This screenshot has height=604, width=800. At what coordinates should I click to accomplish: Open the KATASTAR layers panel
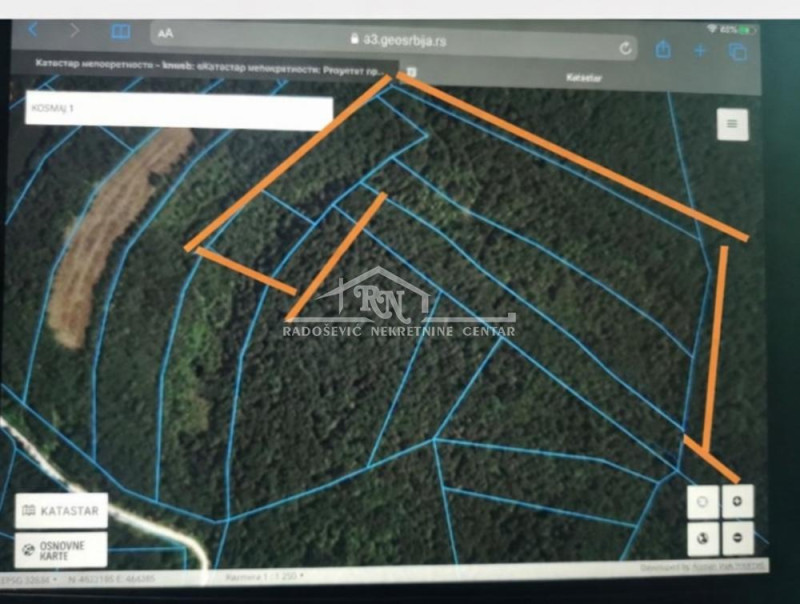coord(61,511)
